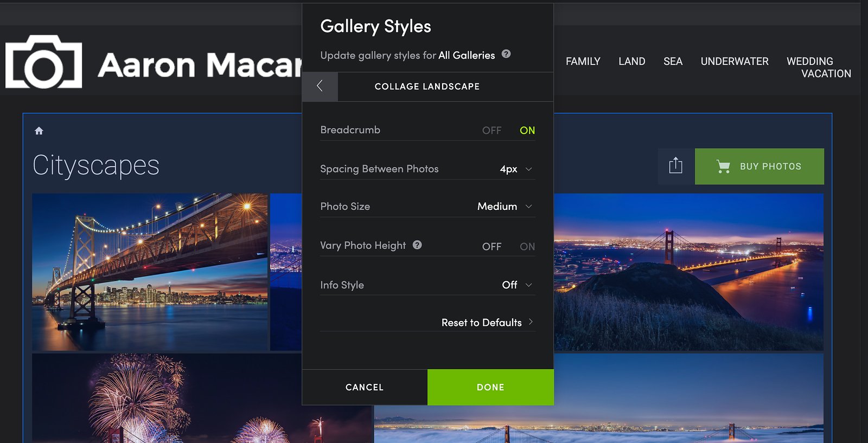The image size is (868, 443).
Task: Open help icon next to All Galleries
Action: (506, 54)
